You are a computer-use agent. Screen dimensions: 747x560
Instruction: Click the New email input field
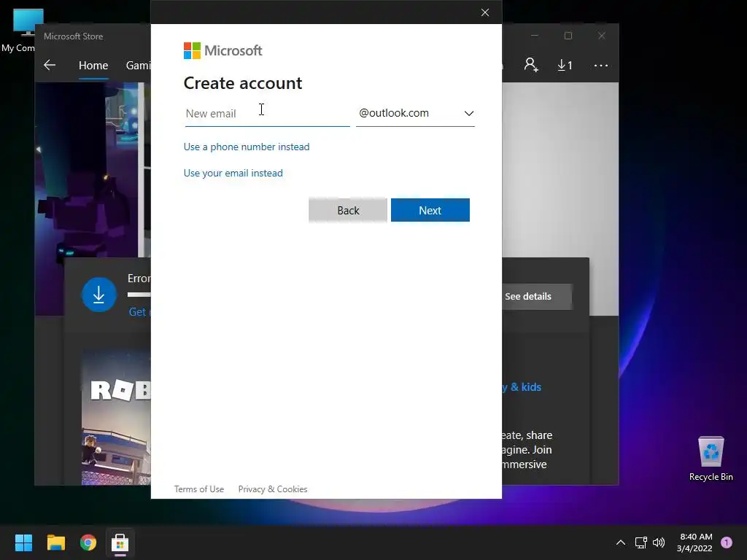(x=267, y=114)
